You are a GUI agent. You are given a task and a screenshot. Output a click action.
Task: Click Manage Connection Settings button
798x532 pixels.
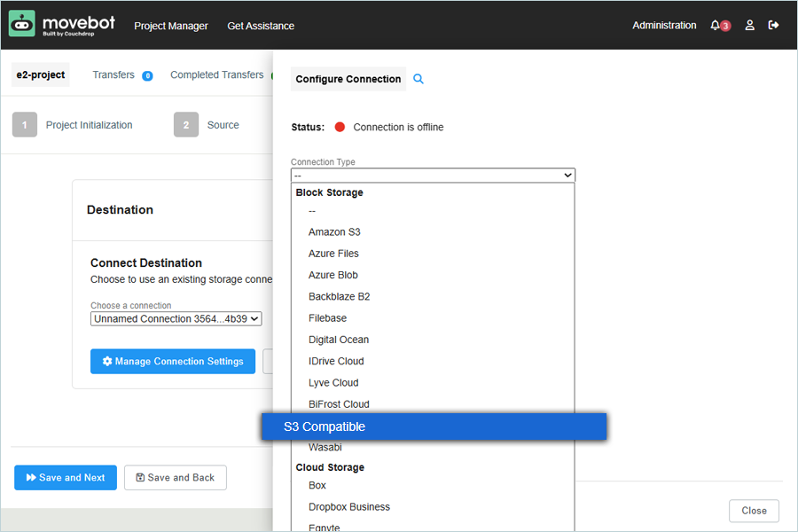click(173, 362)
